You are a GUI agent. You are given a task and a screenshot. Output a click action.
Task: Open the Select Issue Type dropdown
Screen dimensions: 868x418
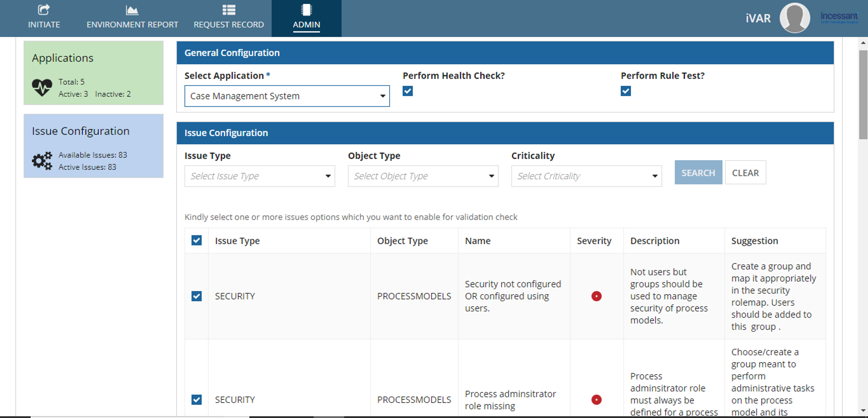[259, 176]
